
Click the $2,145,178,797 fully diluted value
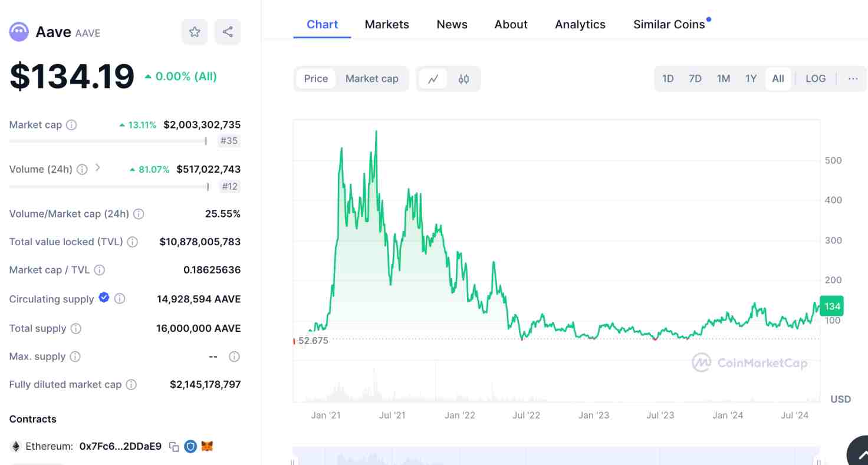pyautogui.click(x=205, y=384)
